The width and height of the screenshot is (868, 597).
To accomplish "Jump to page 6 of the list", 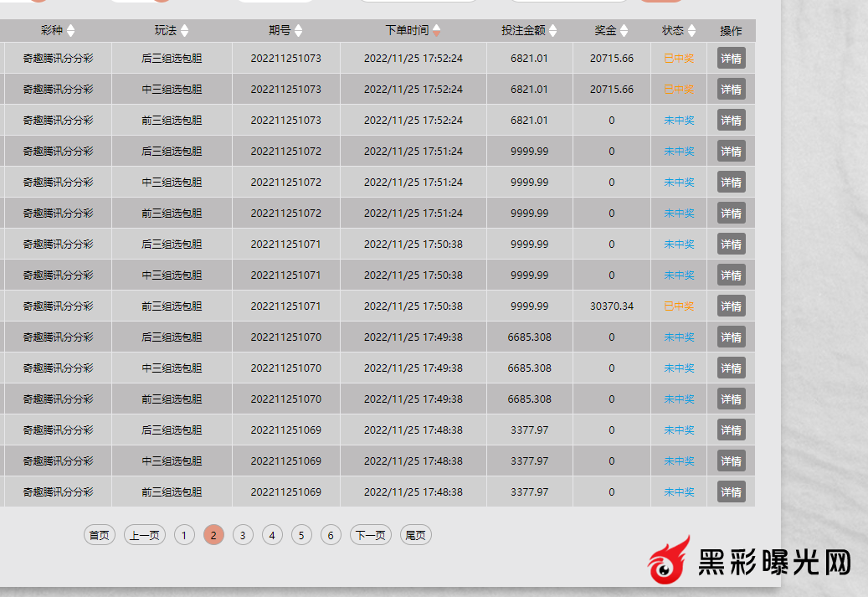I will pyautogui.click(x=331, y=535).
